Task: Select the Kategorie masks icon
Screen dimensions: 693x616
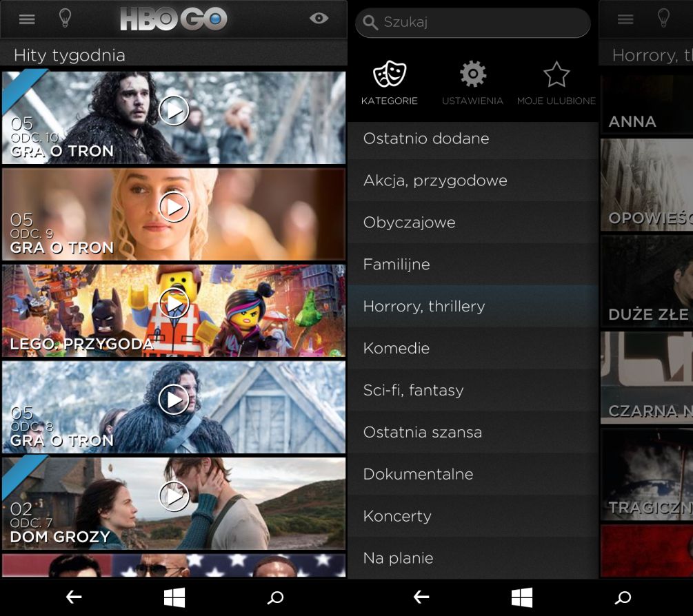Action: [x=390, y=74]
